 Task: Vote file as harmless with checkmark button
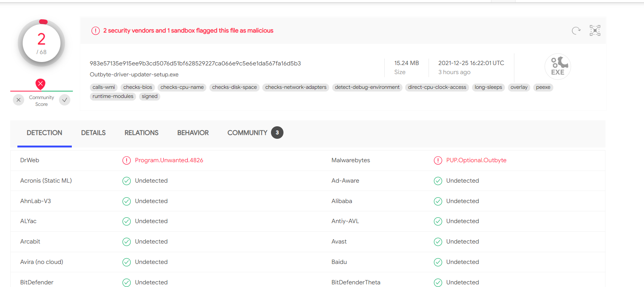[x=65, y=100]
